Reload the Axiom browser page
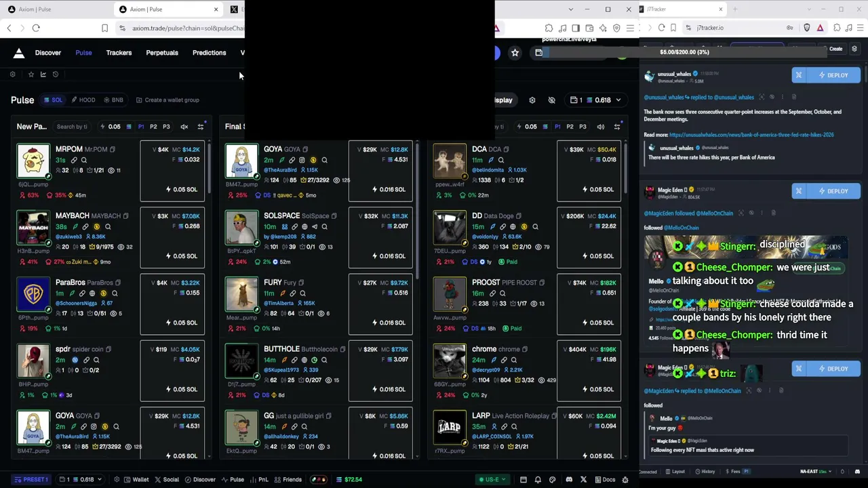 coord(36,28)
